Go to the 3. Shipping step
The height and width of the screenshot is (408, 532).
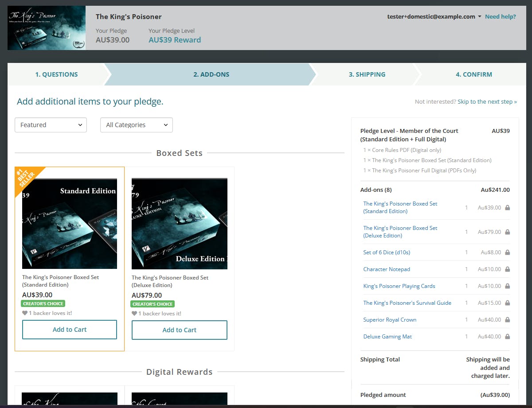pos(367,74)
